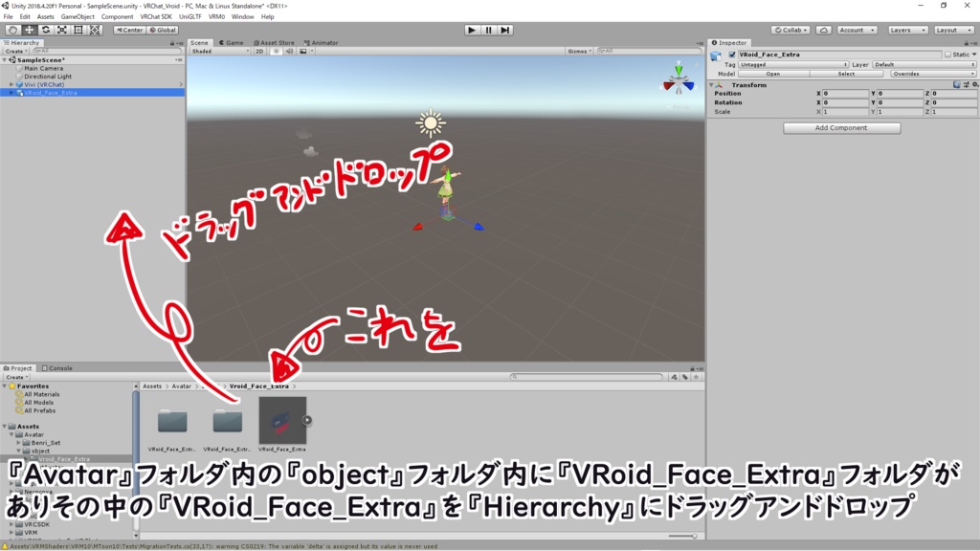Switch Scene view to 2D mode
The height and width of the screenshot is (551, 980).
(259, 52)
